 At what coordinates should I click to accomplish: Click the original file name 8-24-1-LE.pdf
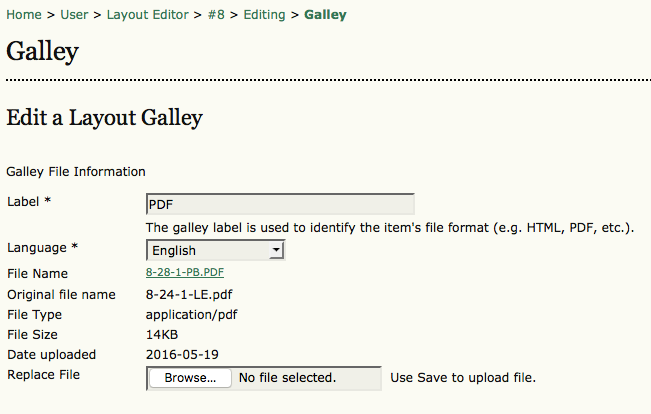192,294
